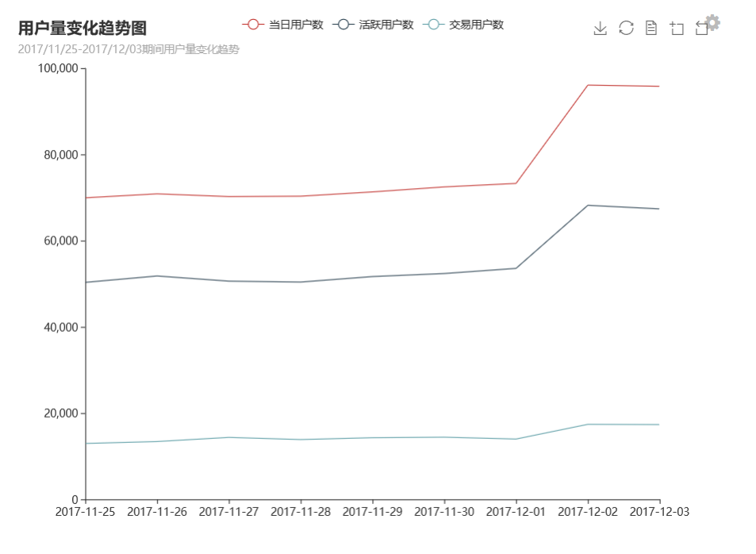756x554 pixels.
Task: Click the 80,000 y-axis label
Action: click(x=61, y=155)
